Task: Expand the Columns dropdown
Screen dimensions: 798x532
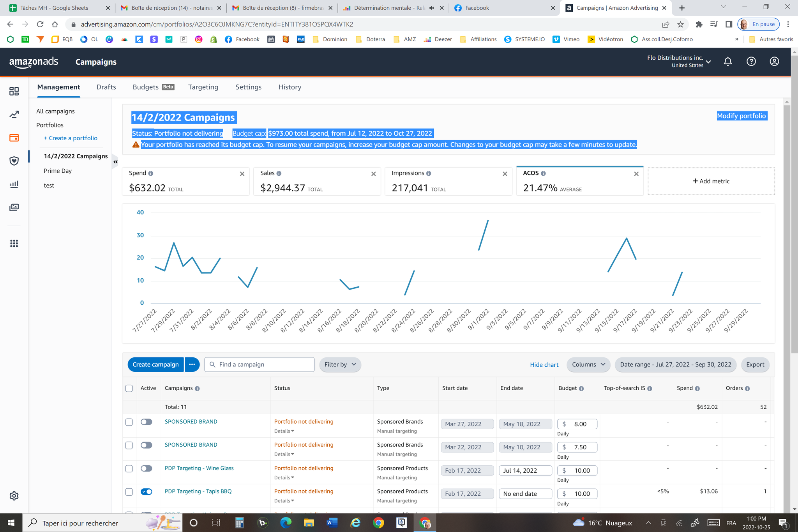Action: point(588,364)
